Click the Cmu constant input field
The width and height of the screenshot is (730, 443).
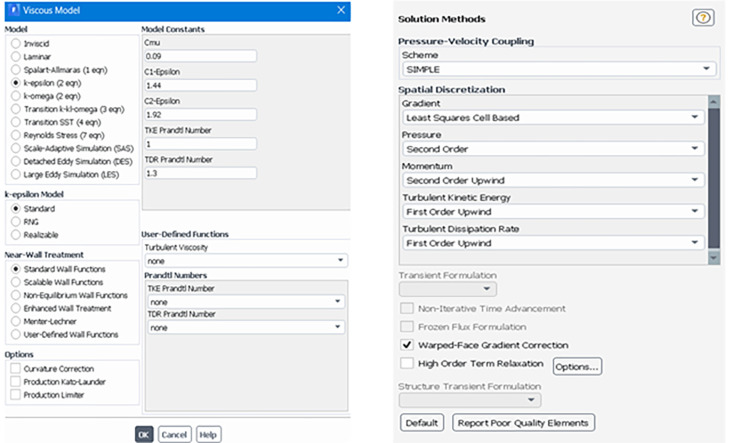201,56
